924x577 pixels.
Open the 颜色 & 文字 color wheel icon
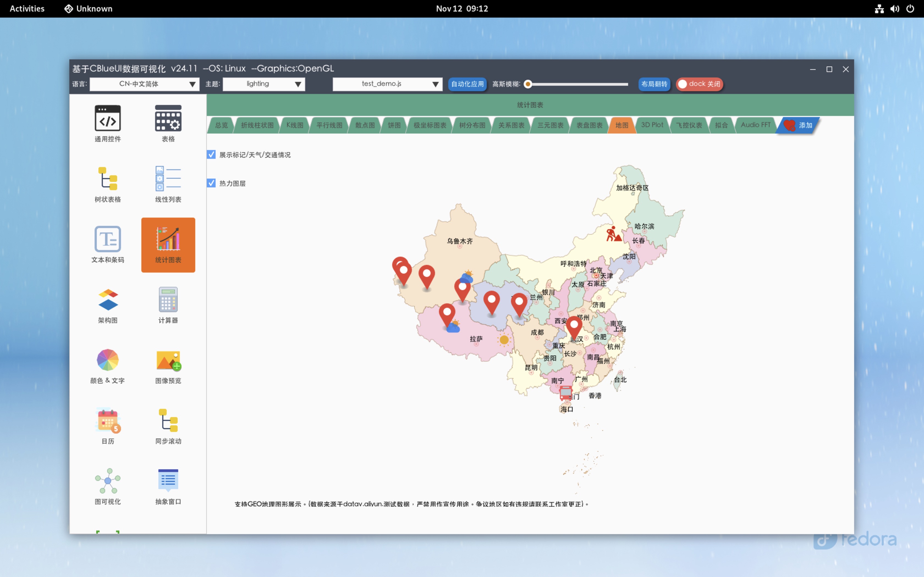tap(108, 360)
